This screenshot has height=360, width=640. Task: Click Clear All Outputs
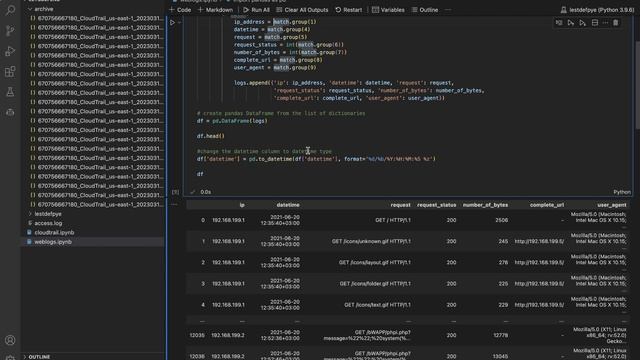(302, 10)
